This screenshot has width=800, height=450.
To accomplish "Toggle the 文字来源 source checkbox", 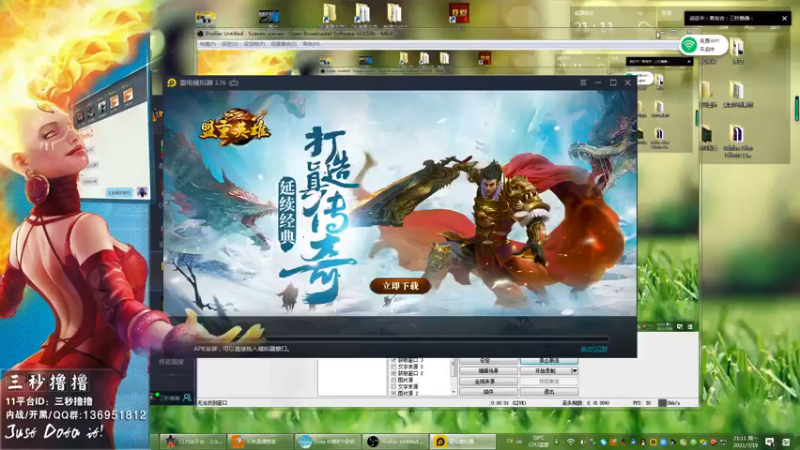I will click(393, 387).
